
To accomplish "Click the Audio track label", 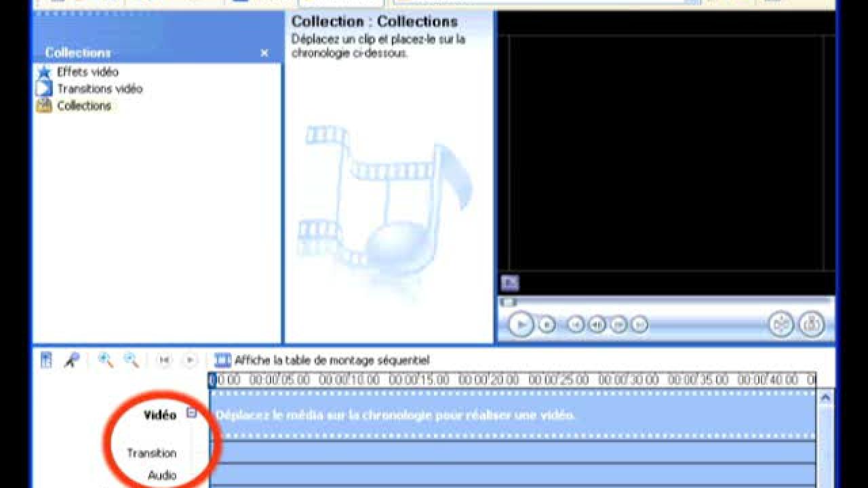I will click(x=162, y=476).
